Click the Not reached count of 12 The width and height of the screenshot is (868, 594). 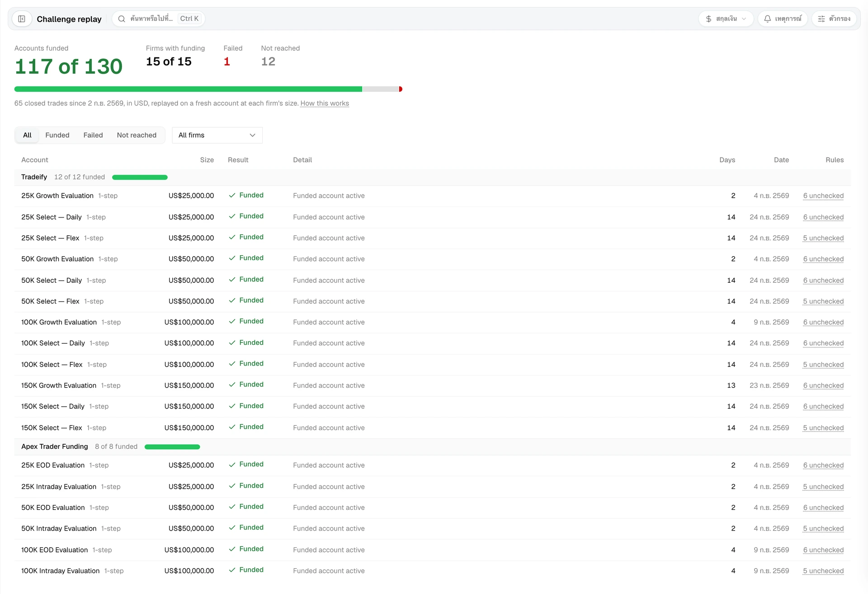[x=268, y=62]
